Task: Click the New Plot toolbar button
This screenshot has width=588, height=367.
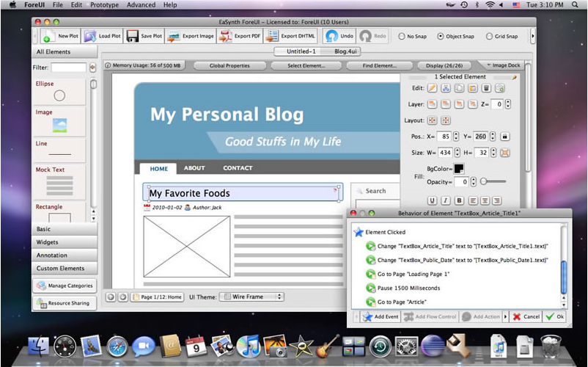Action: point(60,36)
